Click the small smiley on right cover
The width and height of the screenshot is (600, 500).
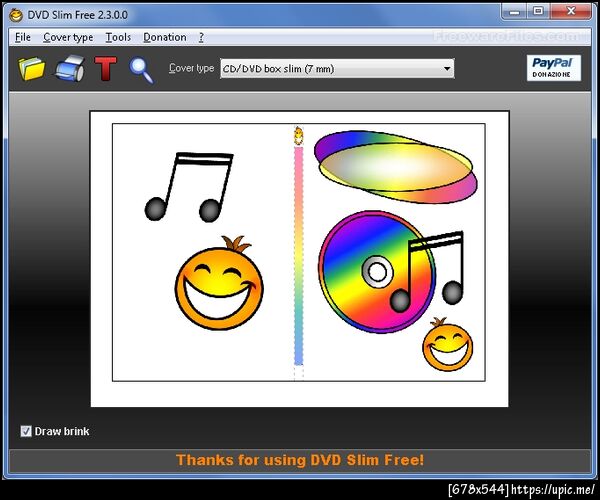[447, 344]
